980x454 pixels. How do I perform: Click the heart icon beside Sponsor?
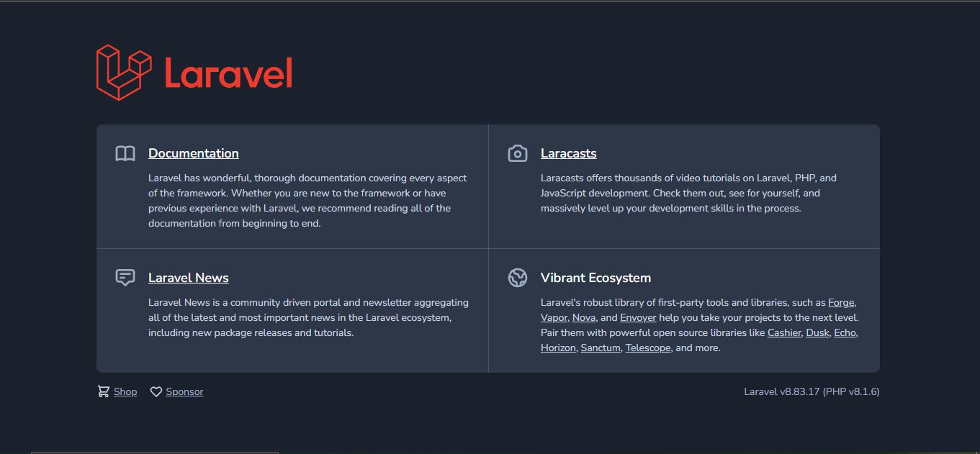pyautogui.click(x=156, y=391)
